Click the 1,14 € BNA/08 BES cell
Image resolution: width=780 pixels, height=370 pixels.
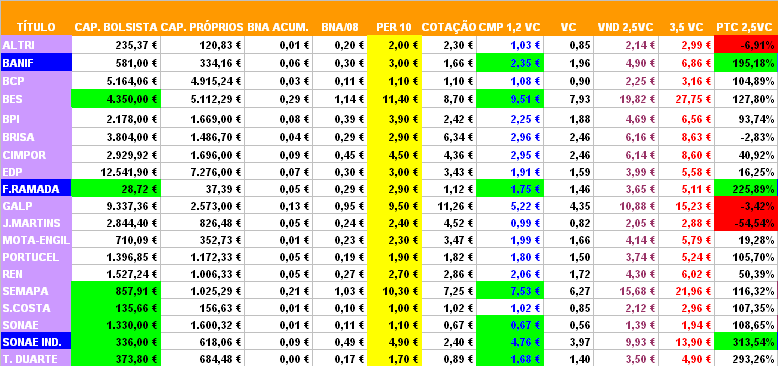pos(340,99)
